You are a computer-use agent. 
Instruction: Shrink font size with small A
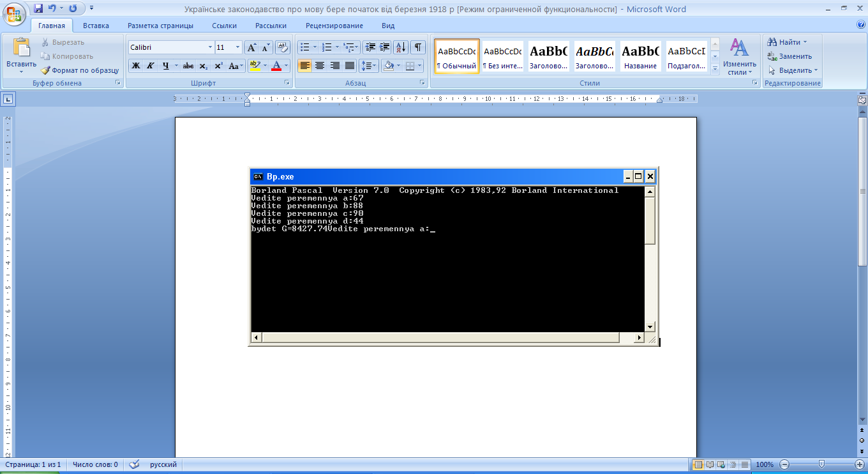(x=266, y=47)
